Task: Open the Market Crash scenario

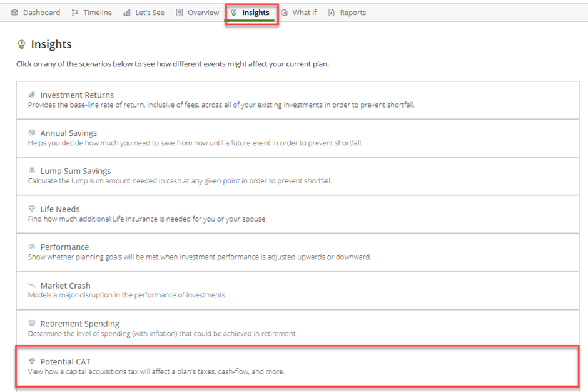Action: (x=298, y=291)
